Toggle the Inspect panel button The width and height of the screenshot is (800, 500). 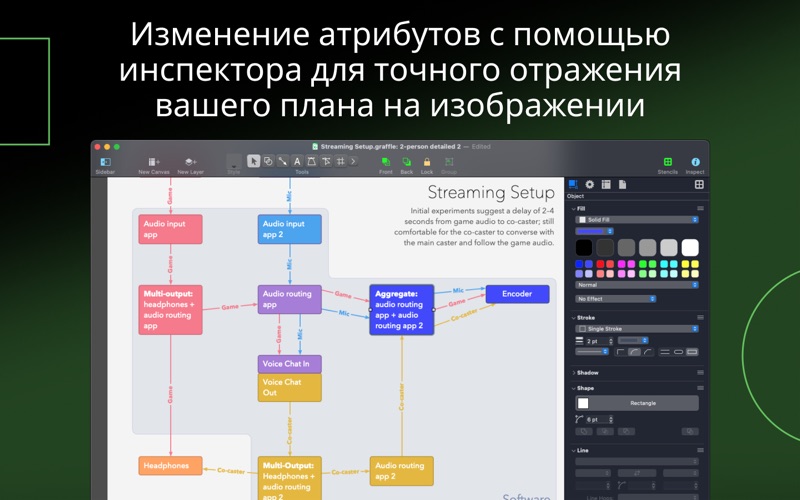(x=695, y=165)
